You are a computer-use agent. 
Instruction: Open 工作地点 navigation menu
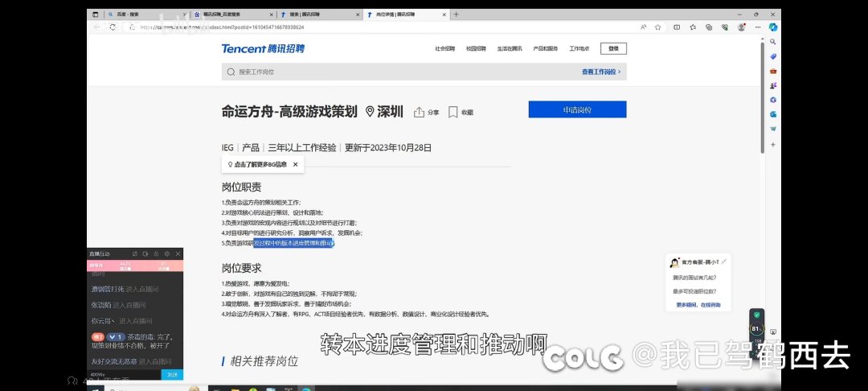pyautogui.click(x=579, y=49)
